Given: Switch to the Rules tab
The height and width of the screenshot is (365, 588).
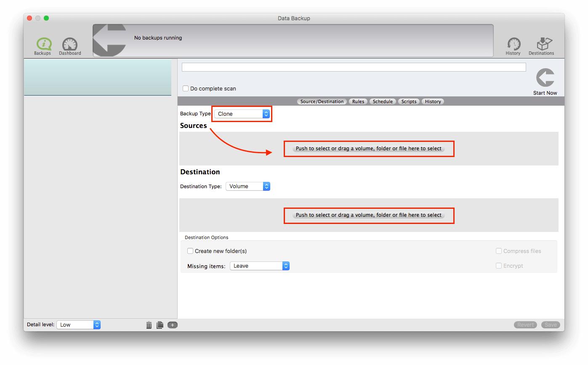Looking at the screenshot, I should 358,101.
